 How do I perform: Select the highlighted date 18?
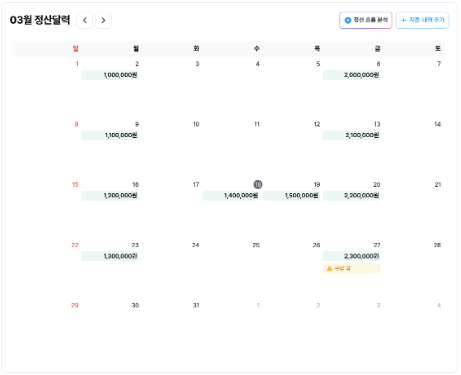pos(258,184)
